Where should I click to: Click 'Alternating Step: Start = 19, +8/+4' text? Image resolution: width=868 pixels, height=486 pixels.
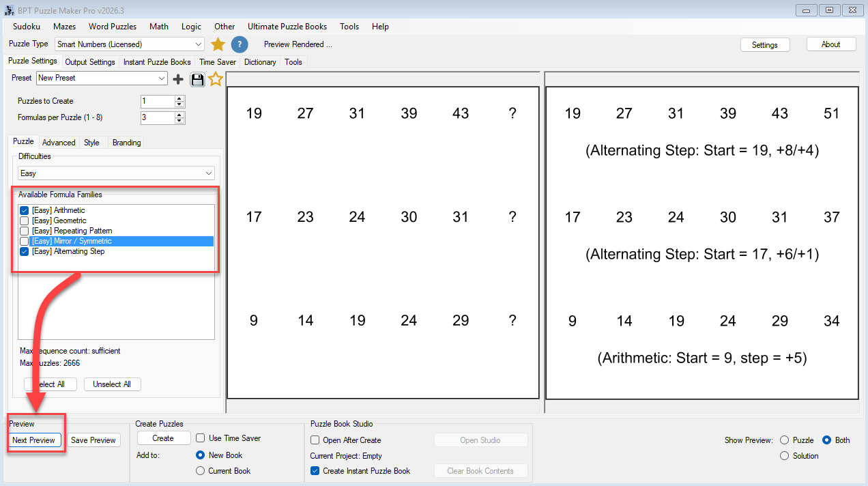(702, 150)
